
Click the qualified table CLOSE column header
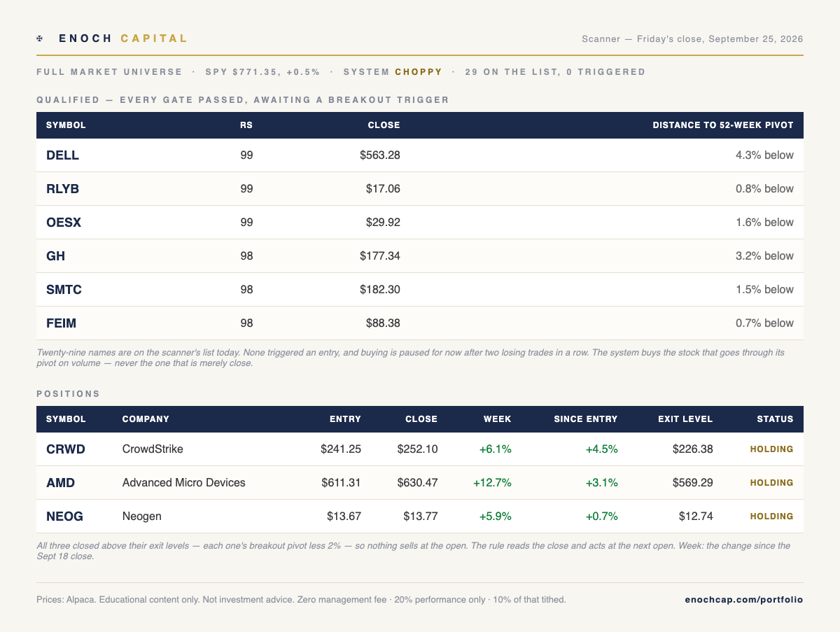pos(384,125)
